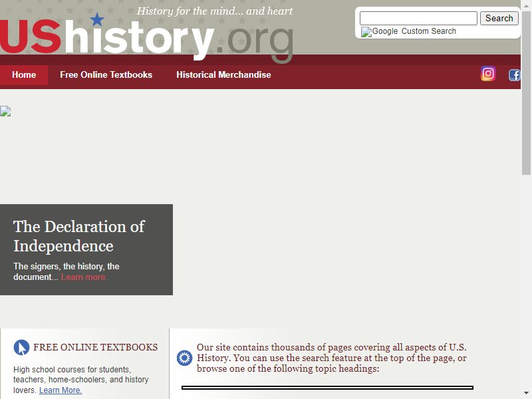The width and height of the screenshot is (532, 399).
Task: Open the Home menu item
Action: (x=24, y=75)
